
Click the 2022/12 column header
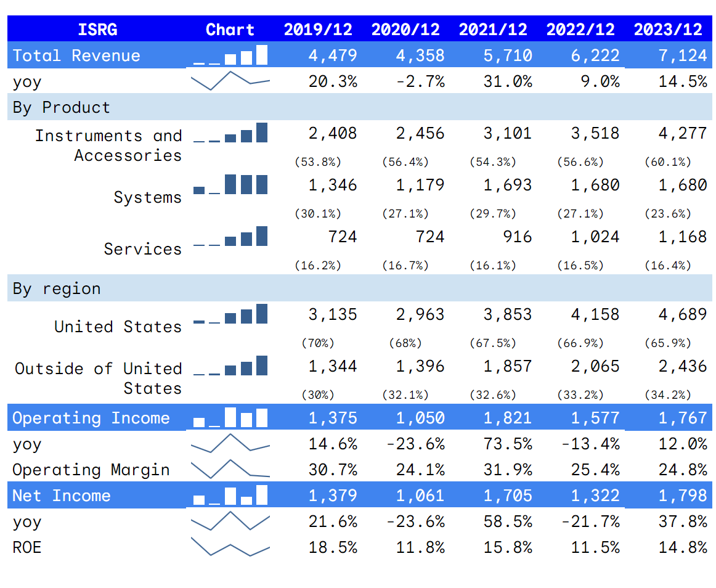coord(580,29)
